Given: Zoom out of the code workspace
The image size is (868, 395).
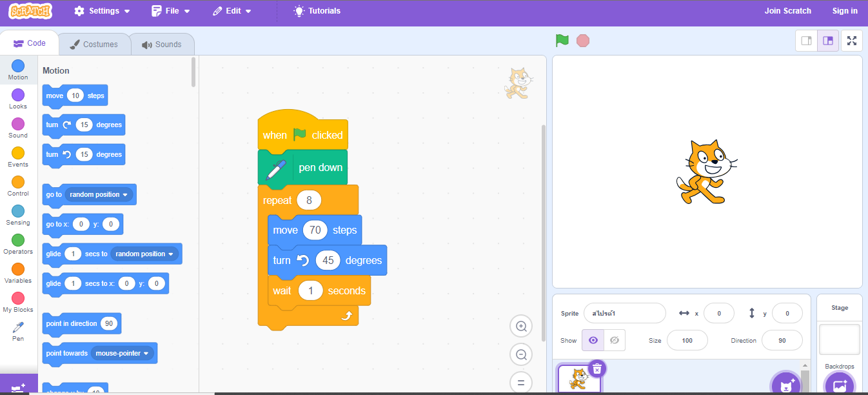Looking at the screenshot, I should [520, 354].
